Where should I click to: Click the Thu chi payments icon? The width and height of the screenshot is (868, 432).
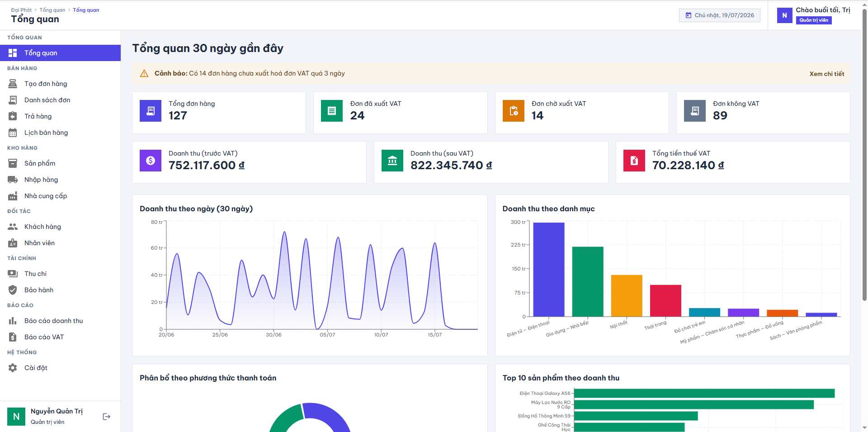tap(13, 274)
